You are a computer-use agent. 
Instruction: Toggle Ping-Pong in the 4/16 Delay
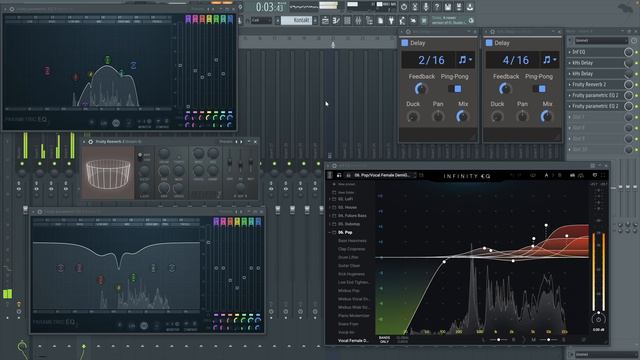click(x=539, y=89)
